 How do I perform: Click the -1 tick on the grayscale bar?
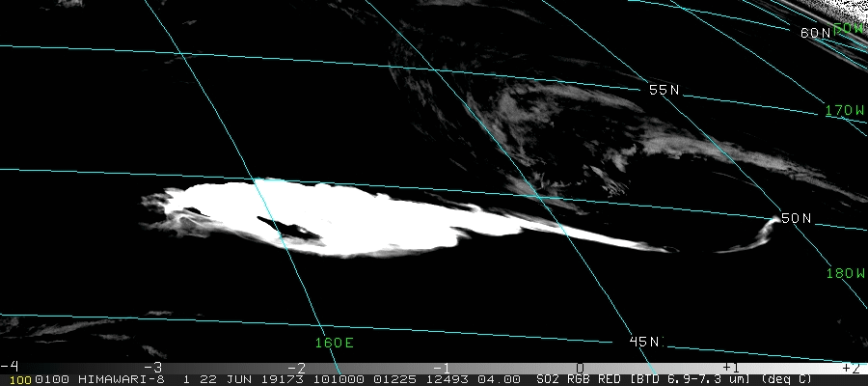tap(441, 367)
